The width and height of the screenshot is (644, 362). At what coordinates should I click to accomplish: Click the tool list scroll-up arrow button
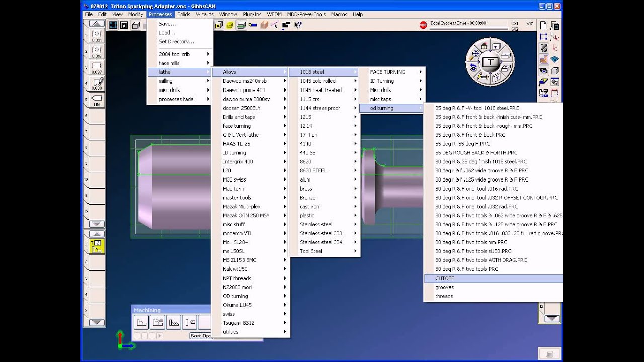pyautogui.click(x=97, y=23)
